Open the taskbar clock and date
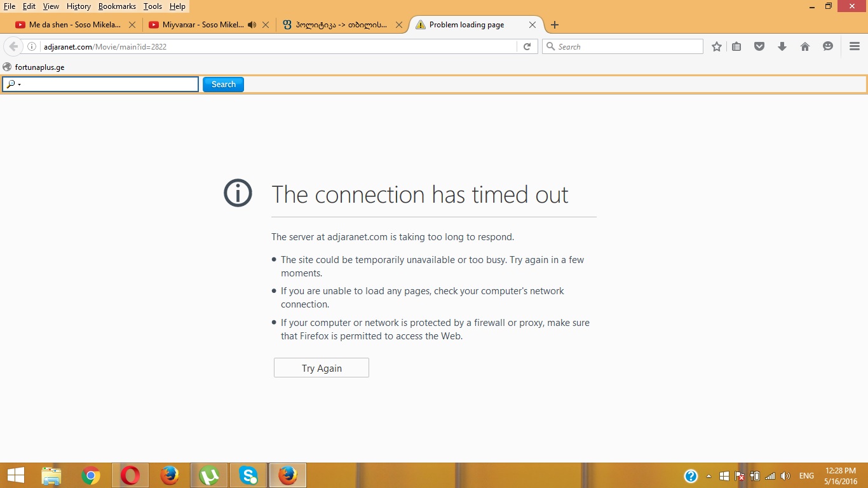The width and height of the screenshot is (868, 488). [x=841, y=476]
